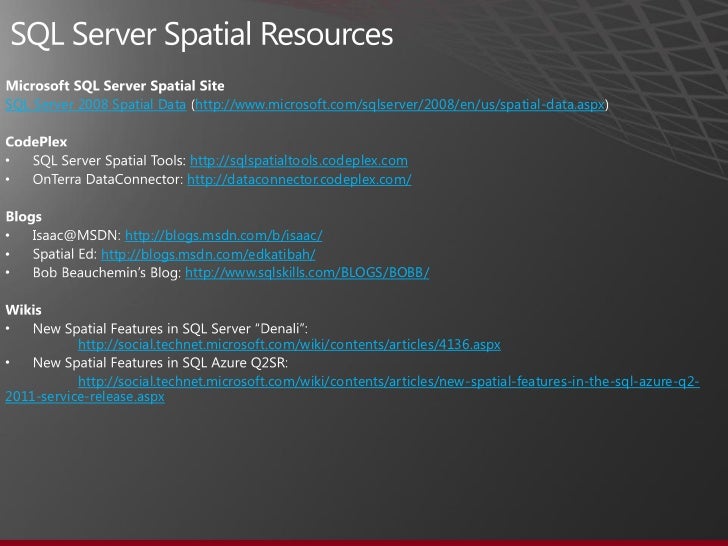Visit the sqlskills.com/BLOGS/BOBB/ link
The width and height of the screenshot is (728, 546).
[x=307, y=273]
